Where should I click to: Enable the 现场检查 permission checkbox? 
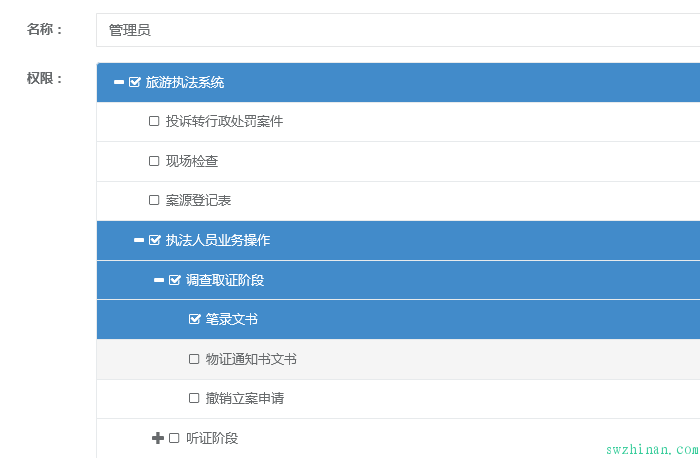154,161
